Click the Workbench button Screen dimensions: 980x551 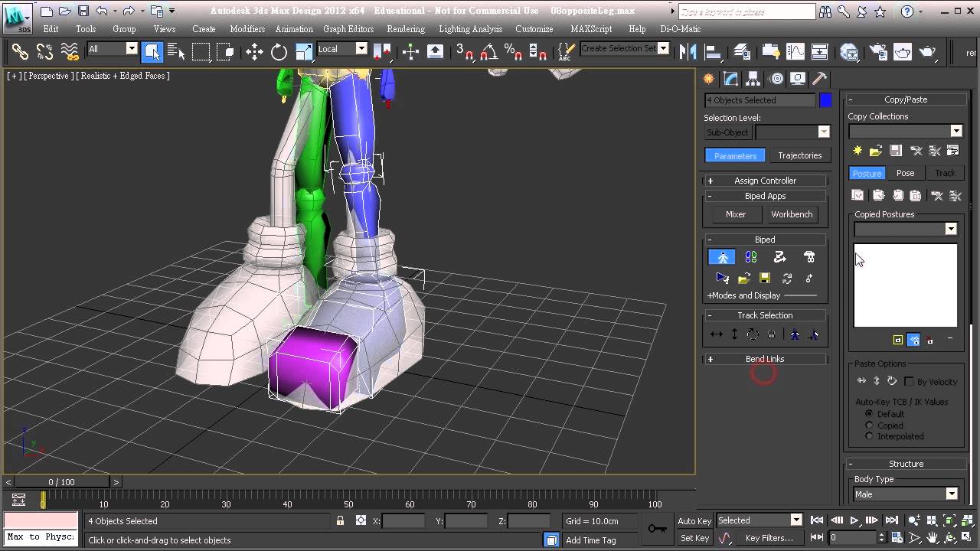(792, 214)
